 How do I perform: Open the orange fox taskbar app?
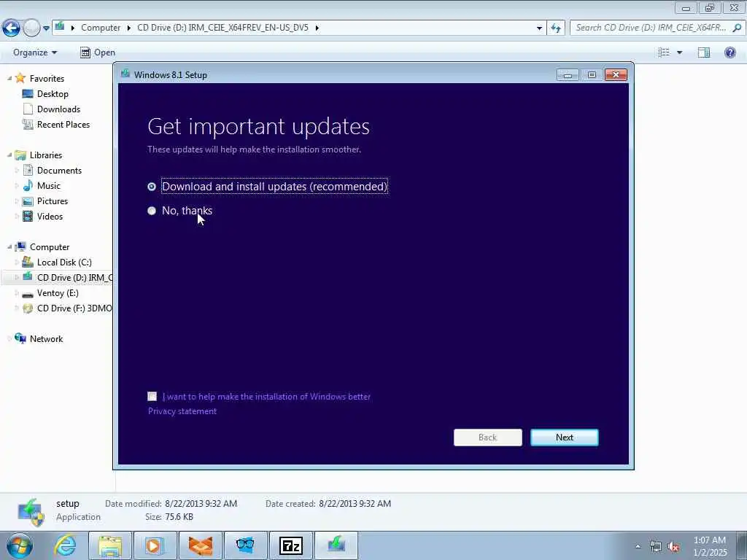(x=200, y=545)
